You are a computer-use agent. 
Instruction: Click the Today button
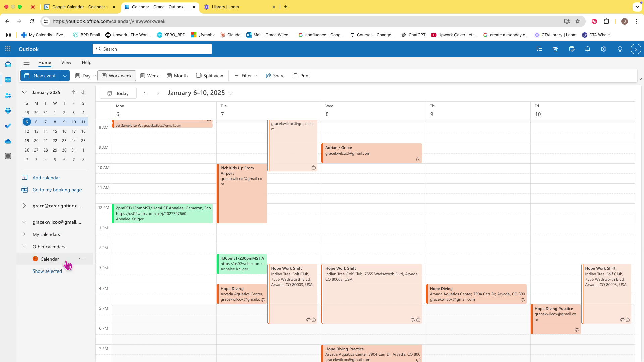pos(118,93)
